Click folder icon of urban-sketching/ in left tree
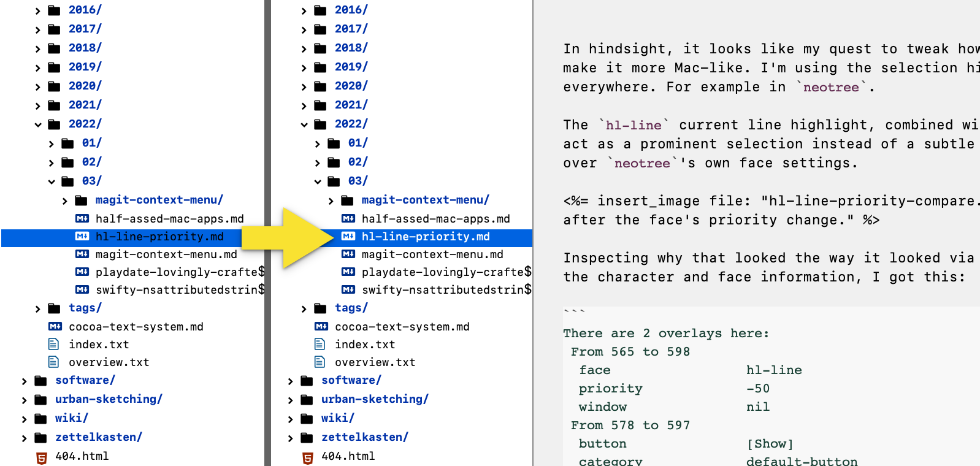The height and width of the screenshot is (466, 980). (x=40, y=400)
